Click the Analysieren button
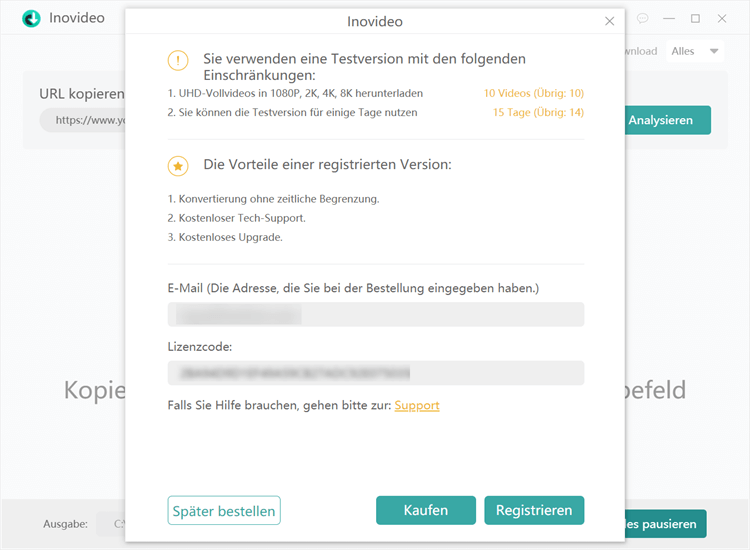The height and width of the screenshot is (550, 750). pyautogui.click(x=668, y=120)
